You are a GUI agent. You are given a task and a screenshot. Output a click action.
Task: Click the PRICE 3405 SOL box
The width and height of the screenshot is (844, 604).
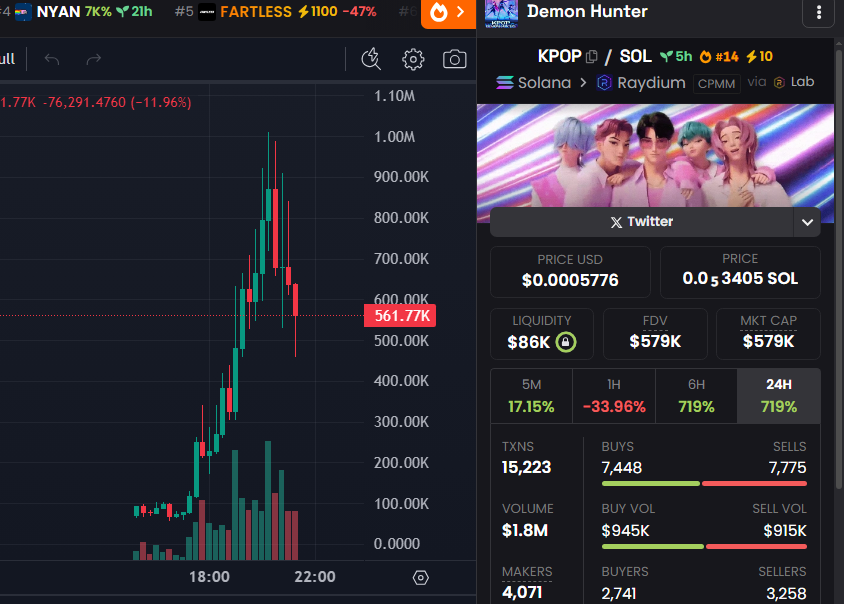tap(740, 272)
